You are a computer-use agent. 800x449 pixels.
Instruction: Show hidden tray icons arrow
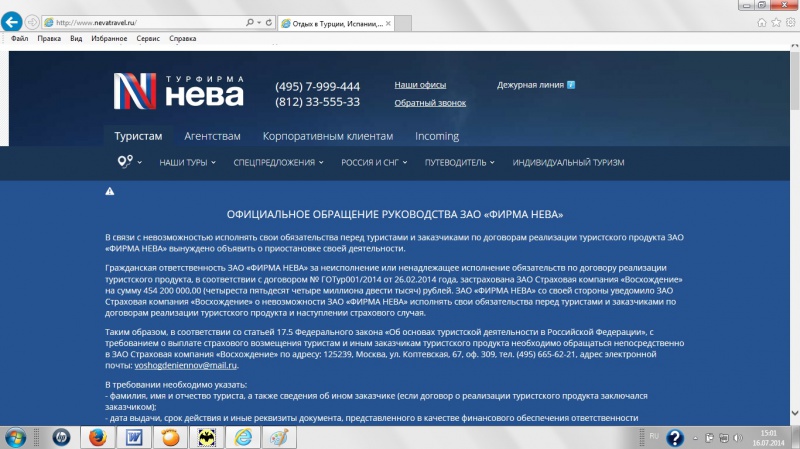(695, 438)
